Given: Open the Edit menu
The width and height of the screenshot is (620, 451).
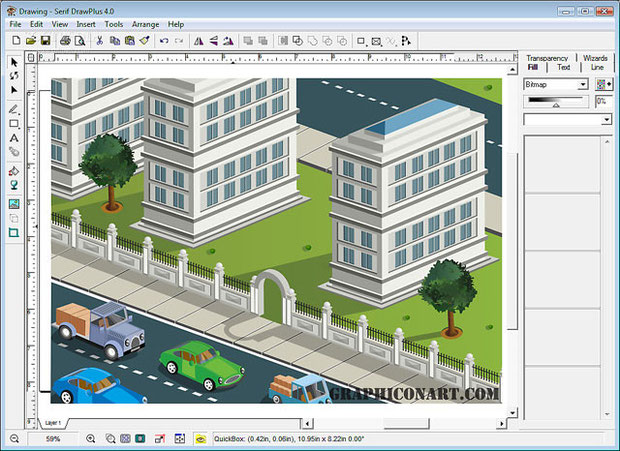Looking at the screenshot, I should tap(36, 24).
